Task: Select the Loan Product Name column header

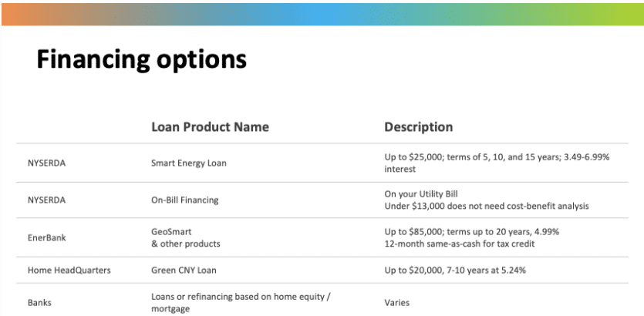Action: 210,127
